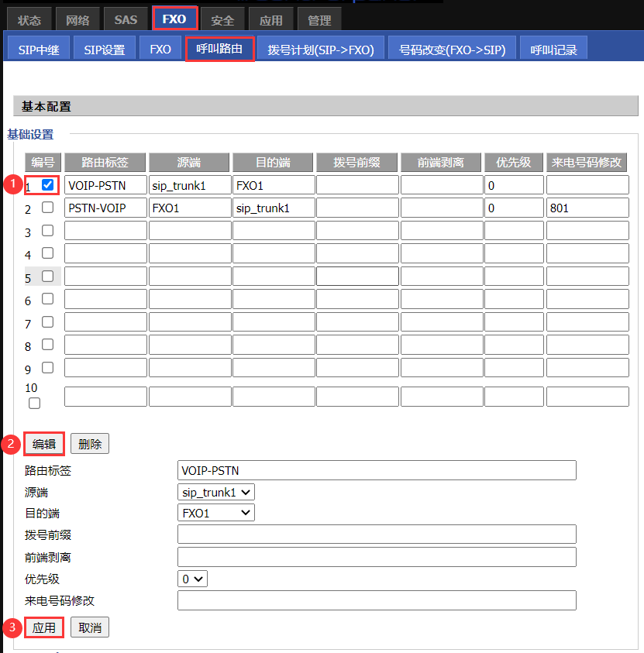This screenshot has height=653, width=644.
Task: Uncheck the row 1 VOIP-PSTN checkbox
Action: coord(47,185)
